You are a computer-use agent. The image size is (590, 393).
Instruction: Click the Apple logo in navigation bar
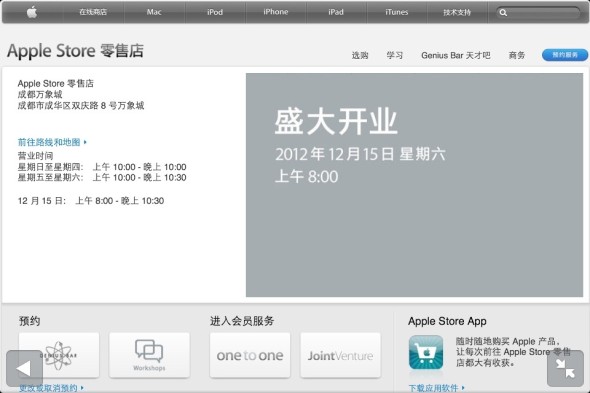[32, 12]
